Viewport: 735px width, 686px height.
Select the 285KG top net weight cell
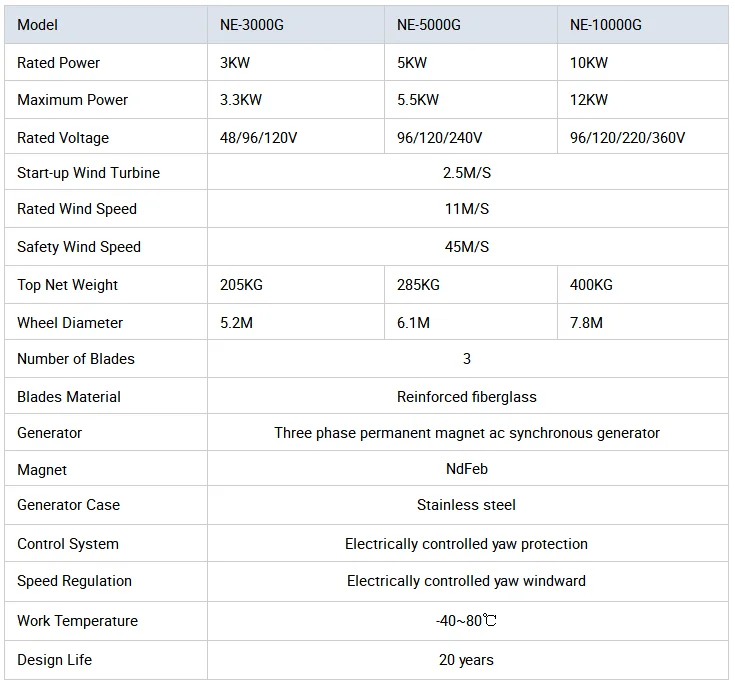(471, 285)
